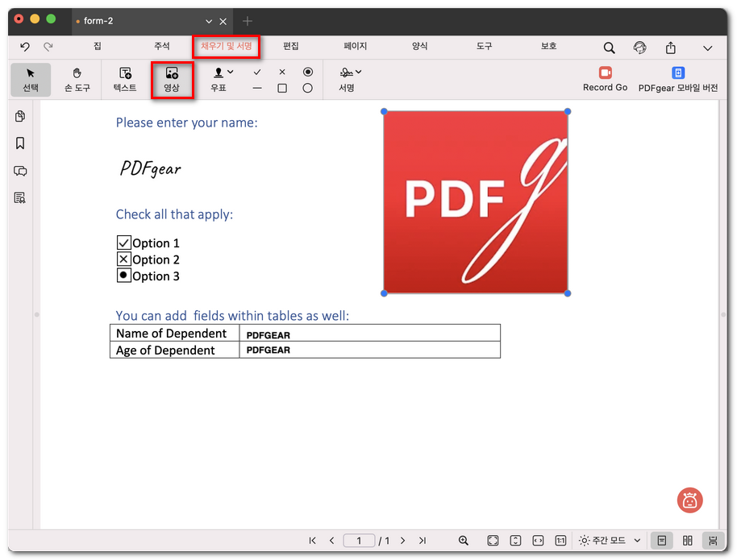Open the Record Go screen recorder
The width and height of the screenshot is (737, 560).
tap(605, 79)
